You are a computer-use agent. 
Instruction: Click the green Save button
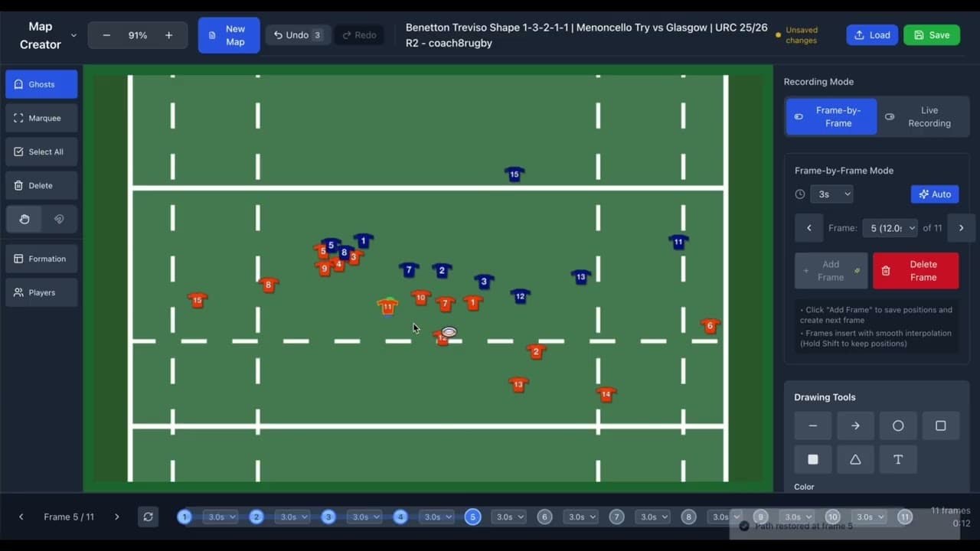tap(931, 35)
